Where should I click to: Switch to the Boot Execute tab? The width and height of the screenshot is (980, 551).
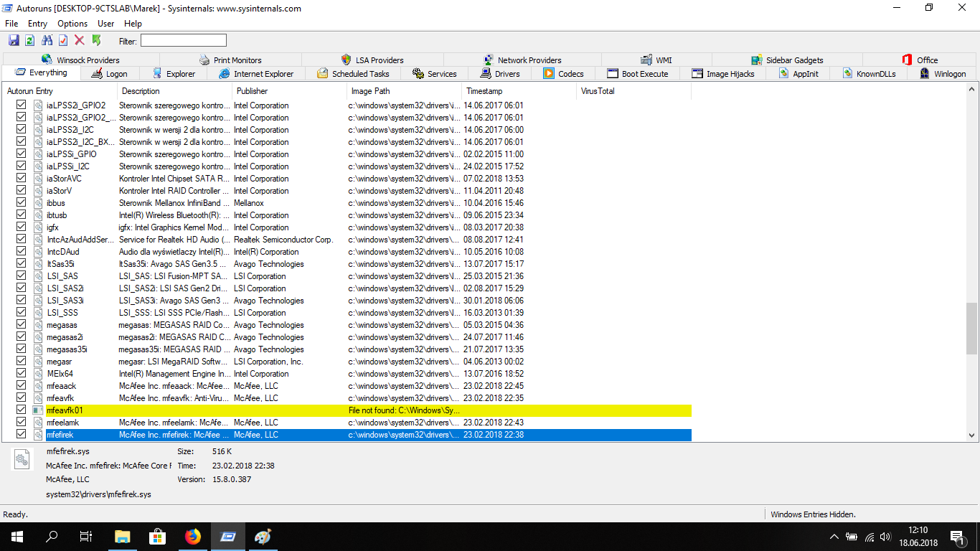coord(638,74)
